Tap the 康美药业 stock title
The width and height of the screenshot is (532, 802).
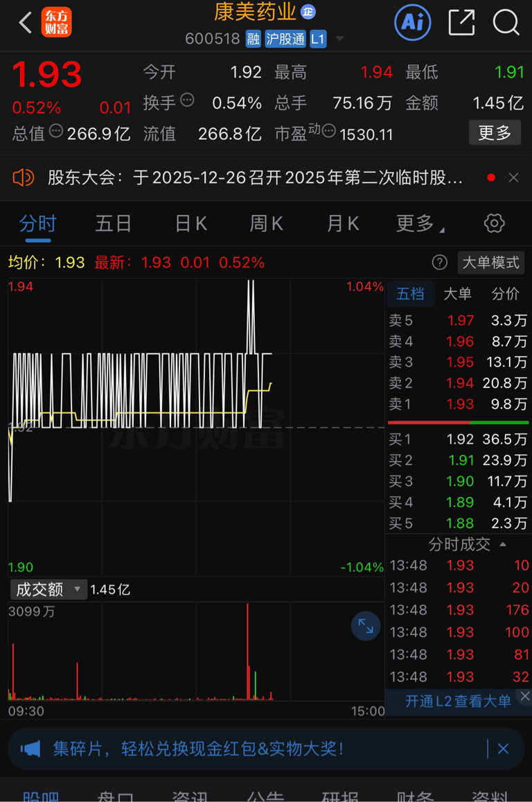(255, 12)
